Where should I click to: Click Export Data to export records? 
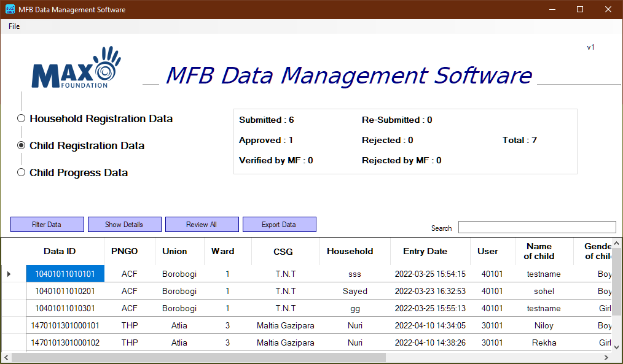coord(280,224)
